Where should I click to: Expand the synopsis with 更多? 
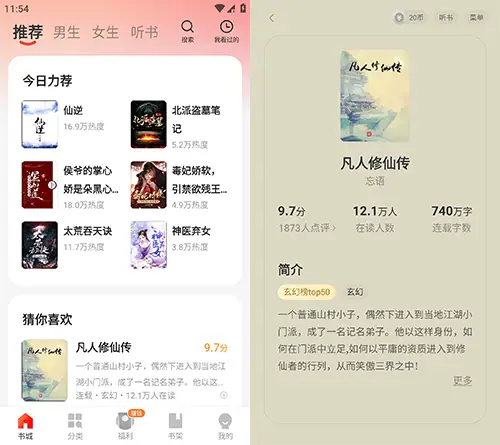pos(462,380)
